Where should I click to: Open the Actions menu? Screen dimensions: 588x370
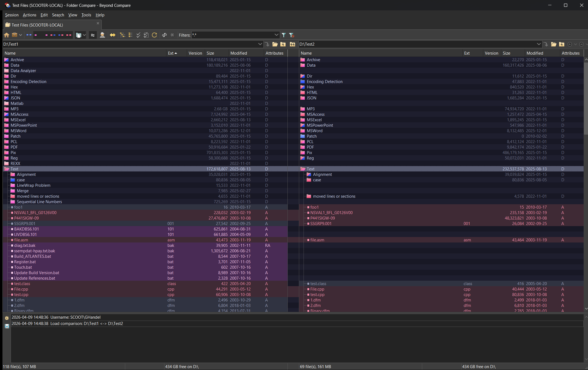29,15
